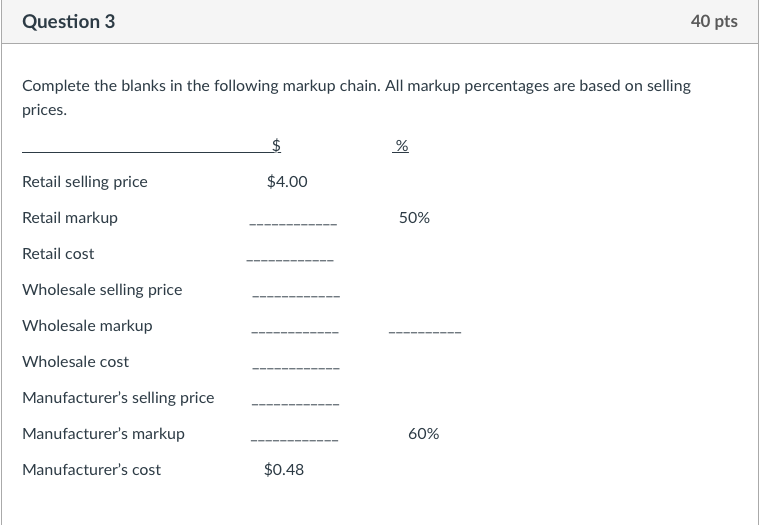Click the Retail cost dollar blank
The height and width of the screenshot is (525, 759).
pos(290,260)
